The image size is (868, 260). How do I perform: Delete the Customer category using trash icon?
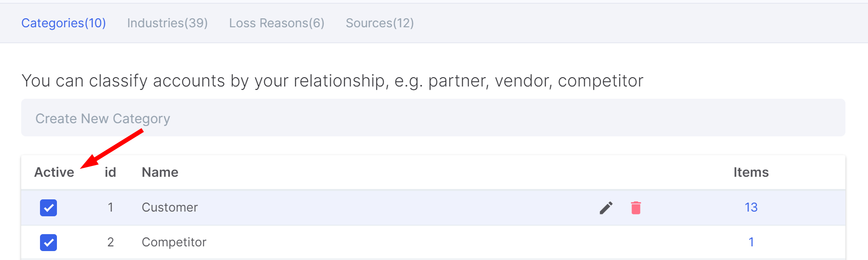636,207
